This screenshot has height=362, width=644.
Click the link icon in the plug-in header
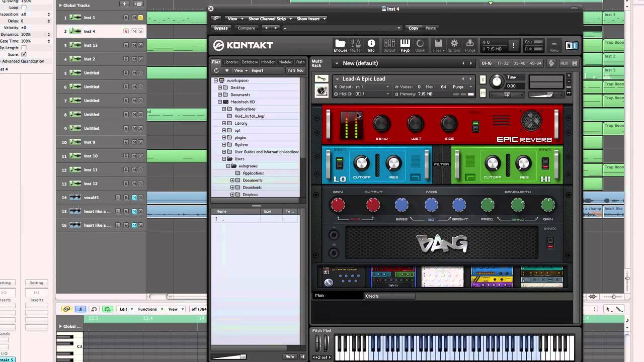(x=216, y=19)
